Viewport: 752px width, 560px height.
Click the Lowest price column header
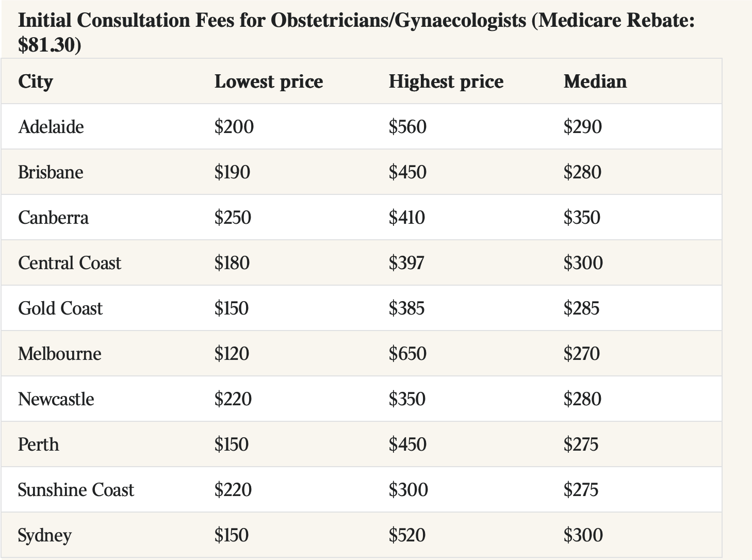point(269,82)
